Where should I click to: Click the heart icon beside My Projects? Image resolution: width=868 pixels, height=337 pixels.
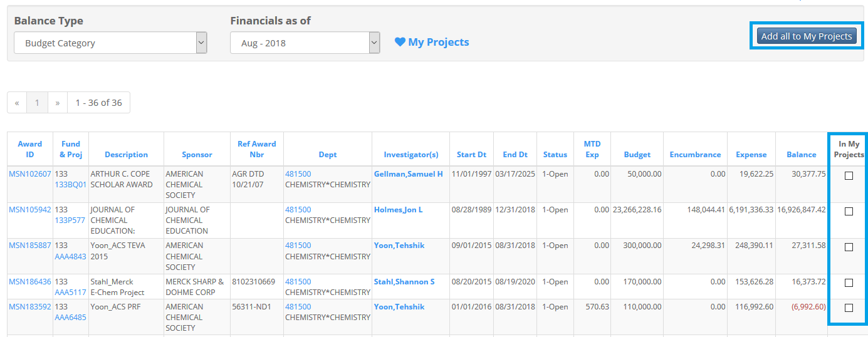click(400, 42)
